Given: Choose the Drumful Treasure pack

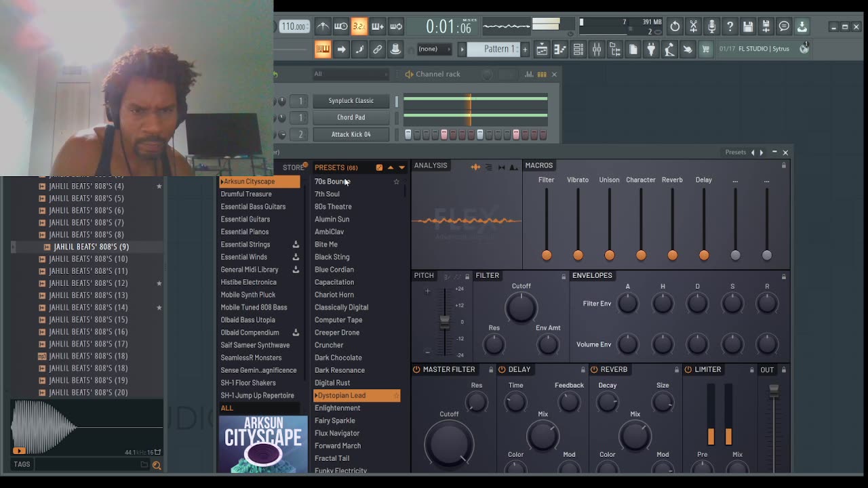Looking at the screenshot, I should (x=245, y=194).
